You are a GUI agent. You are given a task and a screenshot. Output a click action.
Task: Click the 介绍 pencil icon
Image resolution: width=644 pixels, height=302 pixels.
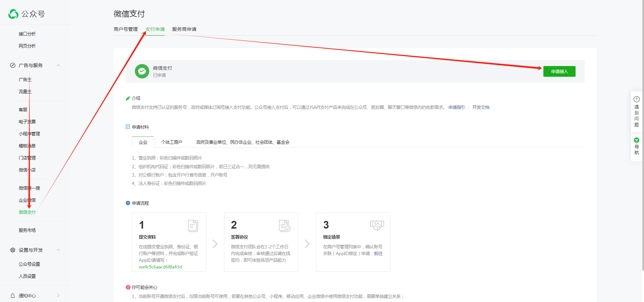(x=128, y=98)
